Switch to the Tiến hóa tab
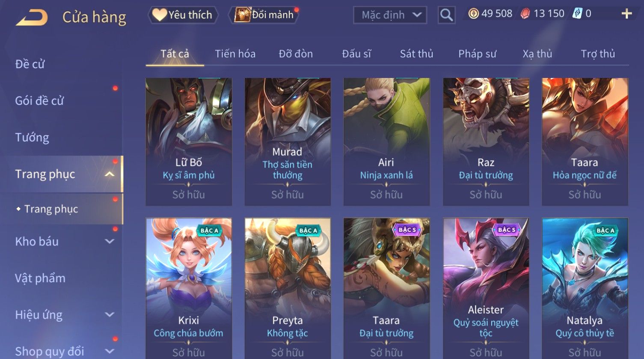Image resolution: width=644 pixels, height=359 pixels. pyautogui.click(x=235, y=54)
